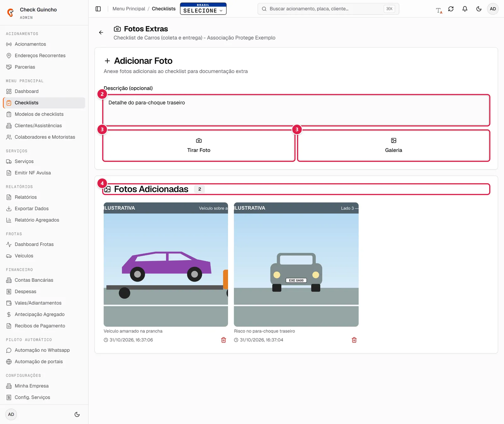This screenshot has height=424, width=504.
Task: Delete photo 'Veículo amarrado na prancha'
Action: point(224,340)
